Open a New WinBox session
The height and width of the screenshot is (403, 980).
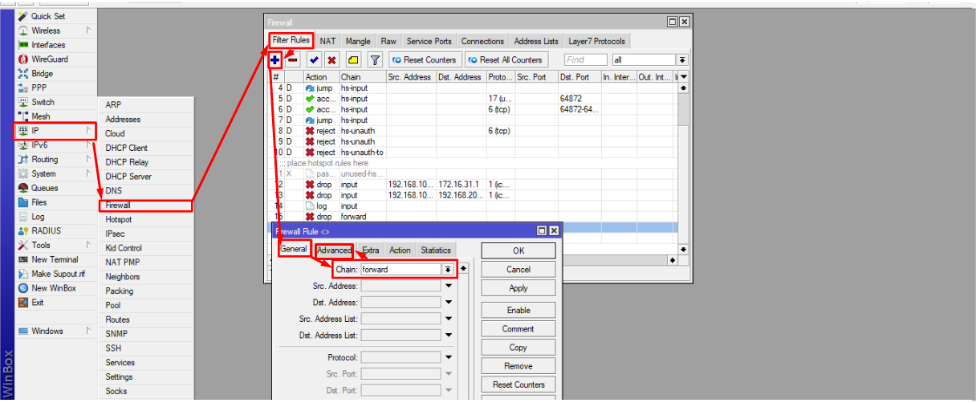[x=54, y=288]
